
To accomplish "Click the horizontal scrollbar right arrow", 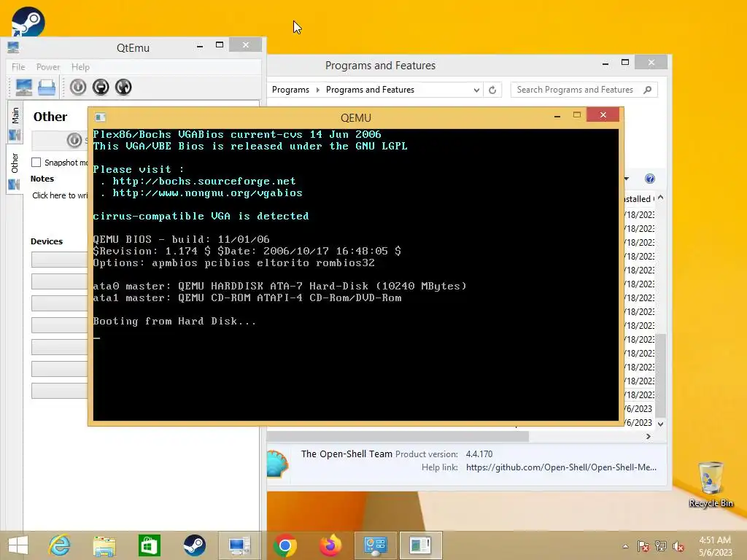I will pyautogui.click(x=649, y=436).
